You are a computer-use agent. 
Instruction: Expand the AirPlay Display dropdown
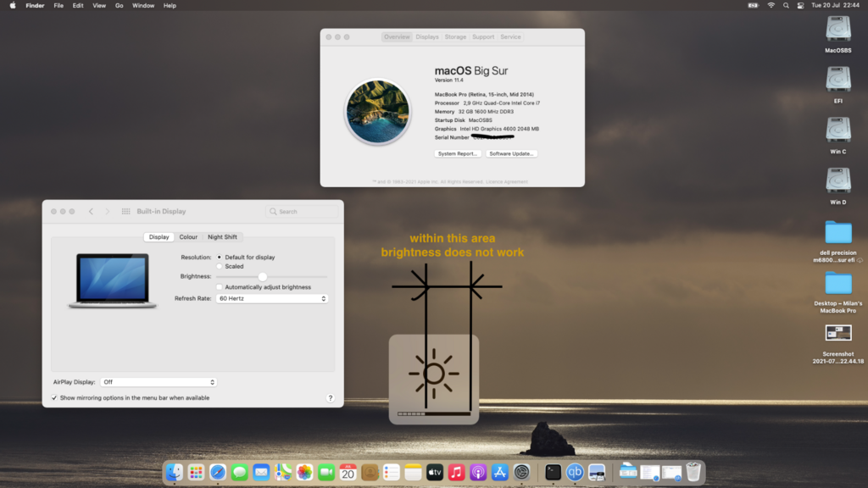[159, 382]
